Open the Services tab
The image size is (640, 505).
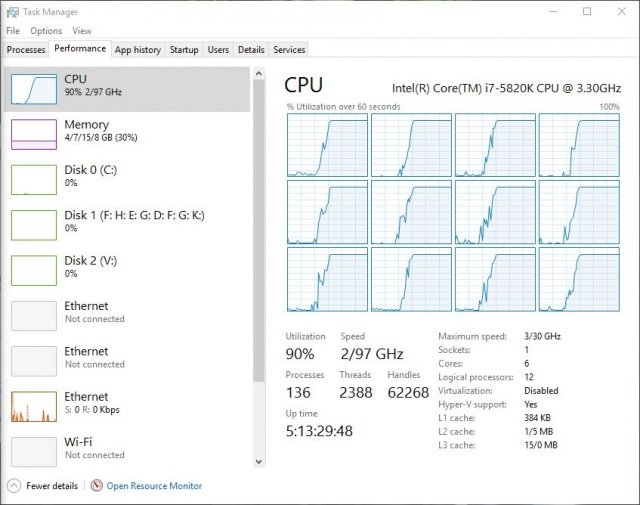[x=289, y=49]
